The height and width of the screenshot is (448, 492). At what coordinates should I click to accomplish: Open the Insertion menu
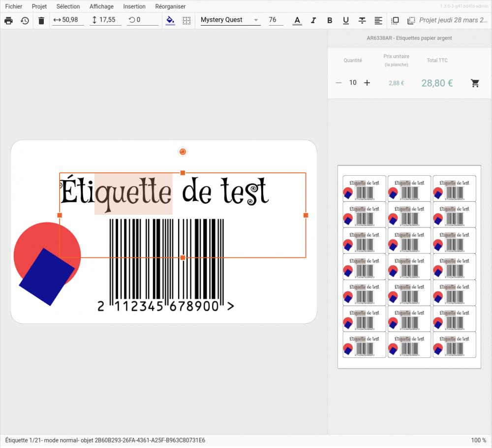pyautogui.click(x=134, y=6)
